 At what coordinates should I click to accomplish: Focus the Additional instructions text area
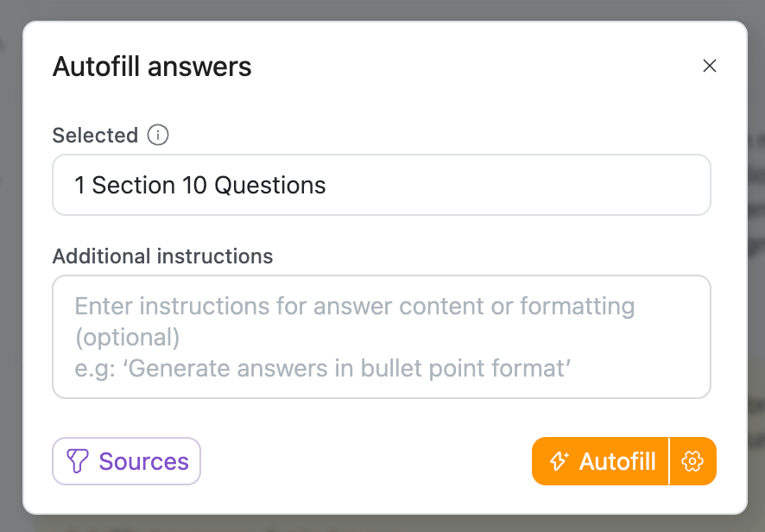click(382, 337)
